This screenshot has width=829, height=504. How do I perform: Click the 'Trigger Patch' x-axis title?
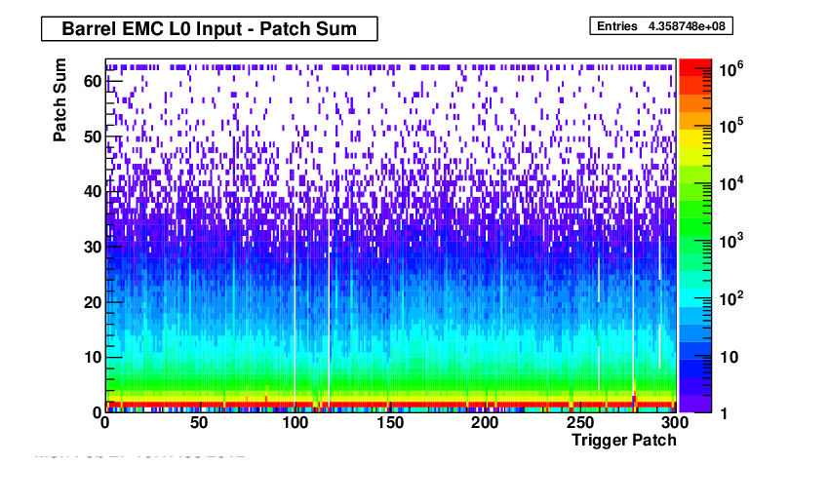pyautogui.click(x=624, y=440)
